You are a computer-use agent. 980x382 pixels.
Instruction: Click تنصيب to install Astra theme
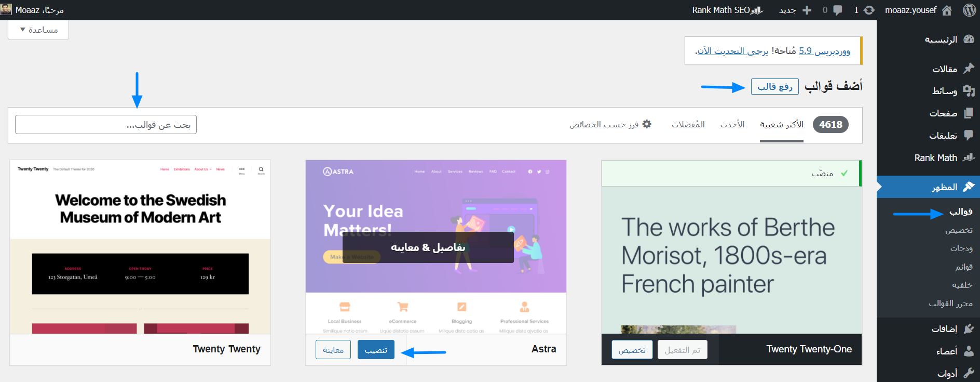pyautogui.click(x=376, y=350)
